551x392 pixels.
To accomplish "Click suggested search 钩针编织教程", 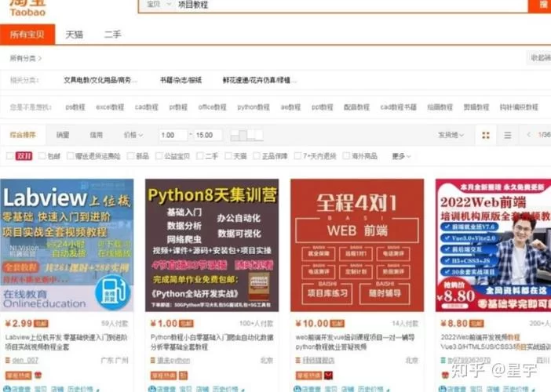I will click(519, 107).
